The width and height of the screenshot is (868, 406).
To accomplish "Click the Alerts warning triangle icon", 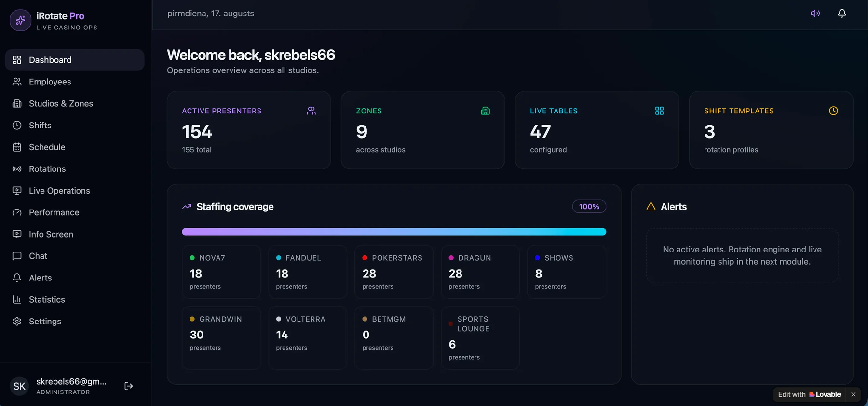I will pyautogui.click(x=651, y=207).
